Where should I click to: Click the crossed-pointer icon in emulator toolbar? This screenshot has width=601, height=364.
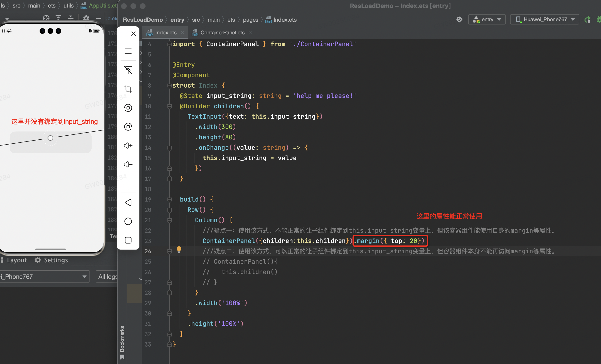point(128,70)
